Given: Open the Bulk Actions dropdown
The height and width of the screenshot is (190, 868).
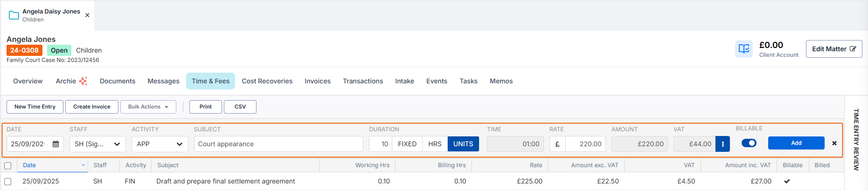Looking at the screenshot, I should pyautogui.click(x=148, y=107).
